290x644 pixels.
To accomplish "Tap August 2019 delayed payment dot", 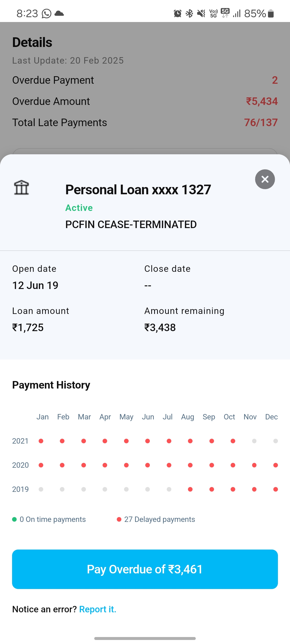I will tap(190, 489).
